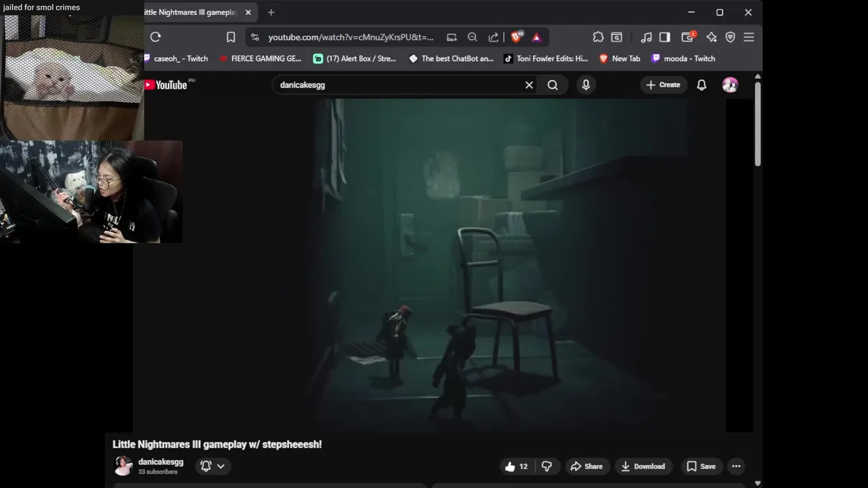Open the zoom magnifier icon in address bar
The height and width of the screenshot is (488, 868).
473,37
